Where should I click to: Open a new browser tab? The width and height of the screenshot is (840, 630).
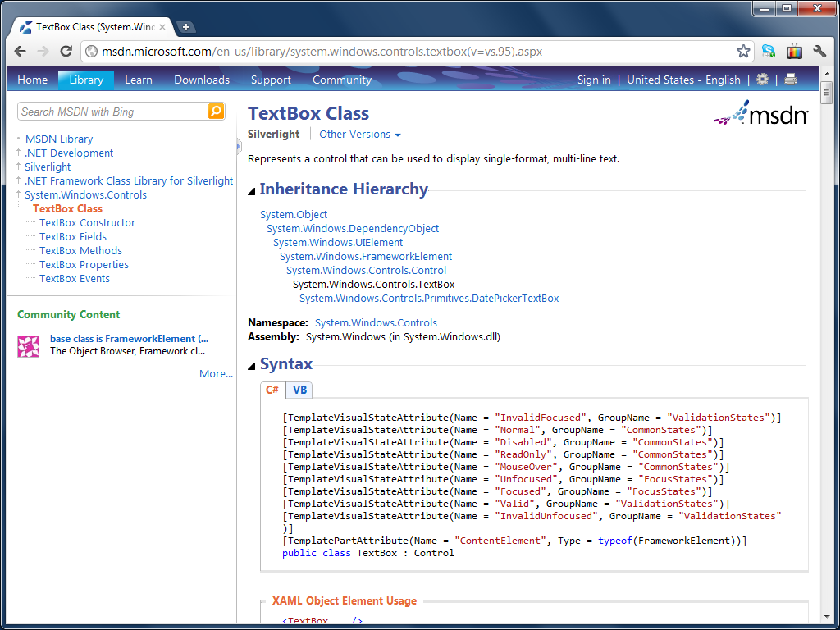pos(186,27)
